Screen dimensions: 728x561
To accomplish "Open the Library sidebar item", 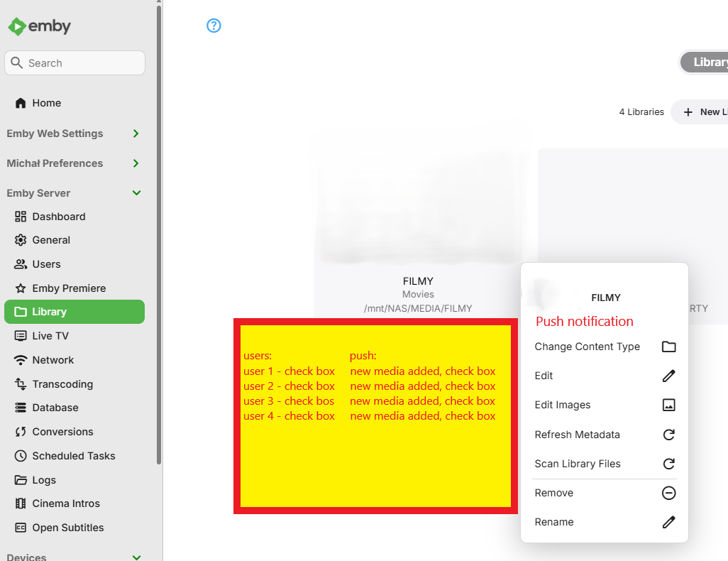I will [x=75, y=312].
